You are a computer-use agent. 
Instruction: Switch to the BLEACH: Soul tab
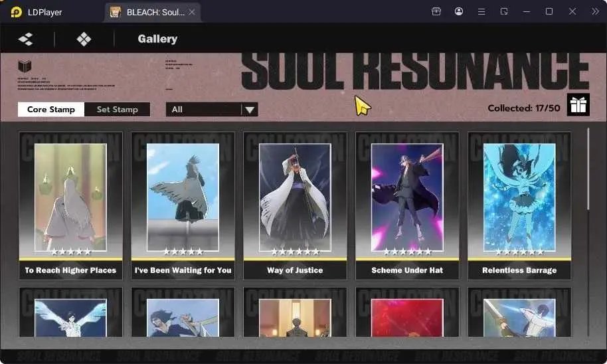[151, 12]
